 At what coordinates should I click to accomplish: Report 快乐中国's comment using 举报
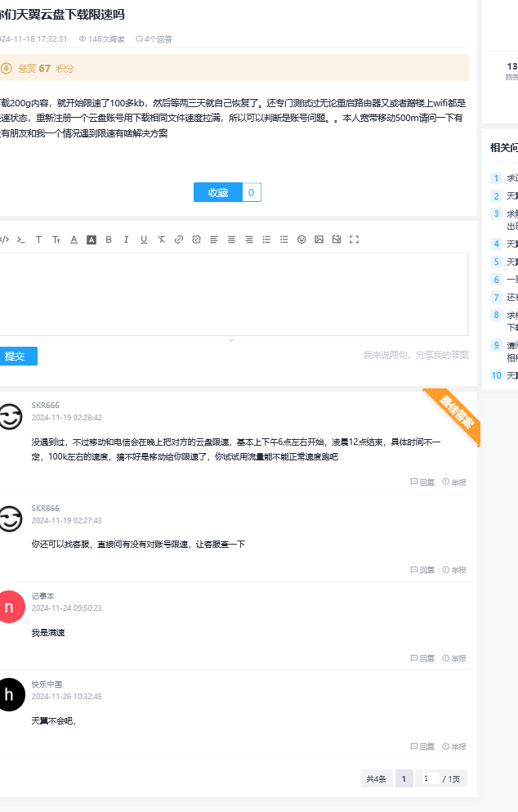(454, 747)
